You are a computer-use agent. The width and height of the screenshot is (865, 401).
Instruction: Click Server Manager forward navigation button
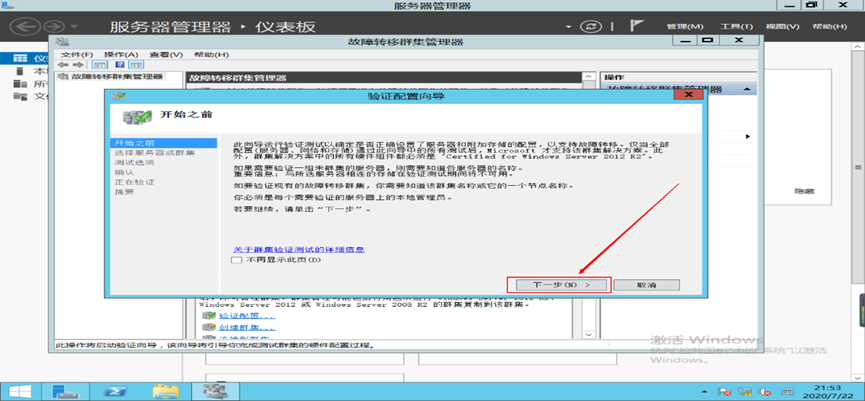coord(54,26)
